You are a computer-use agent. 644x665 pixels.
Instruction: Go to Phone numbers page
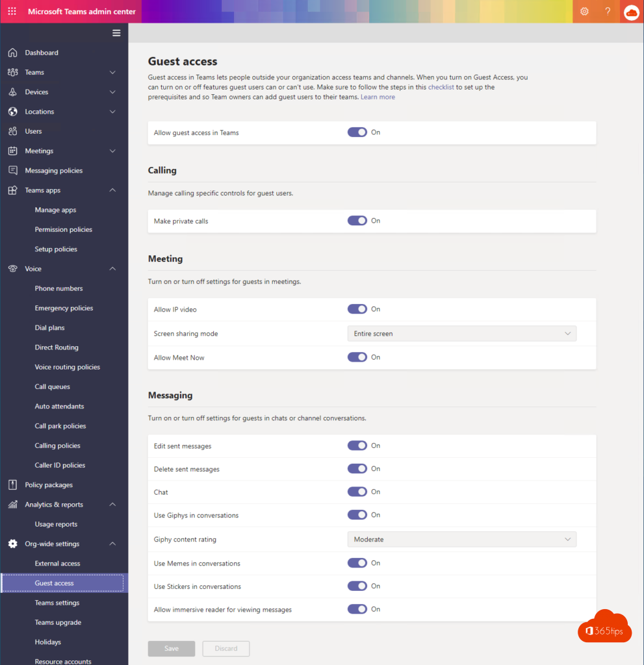point(58,288)
